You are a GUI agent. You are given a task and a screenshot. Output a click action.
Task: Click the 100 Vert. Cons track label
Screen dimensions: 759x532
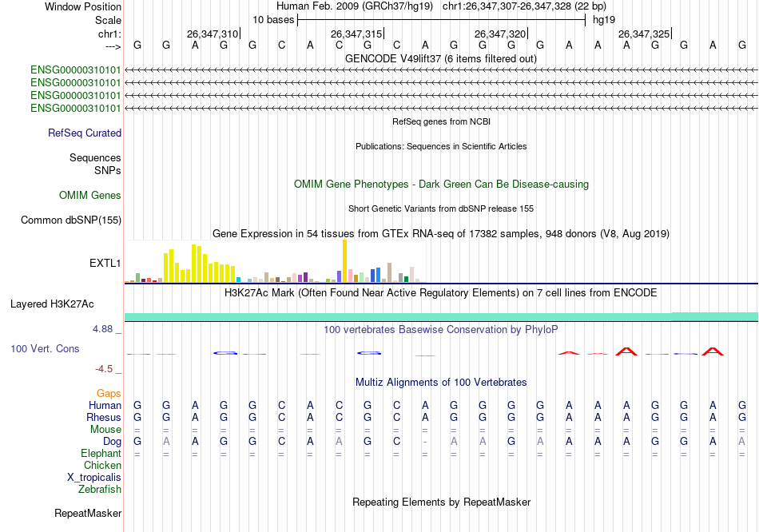[45, 349]
